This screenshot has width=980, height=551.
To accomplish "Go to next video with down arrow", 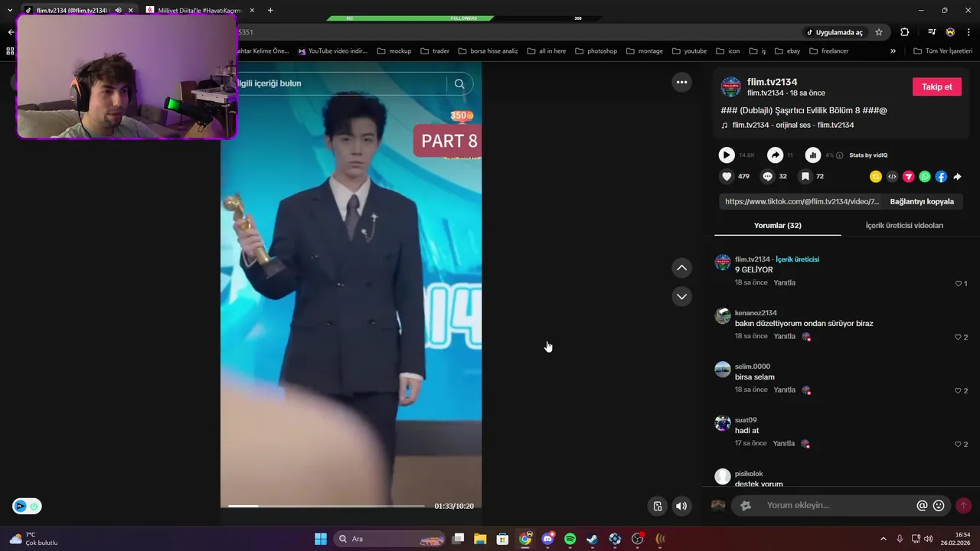I will [681, 296].
